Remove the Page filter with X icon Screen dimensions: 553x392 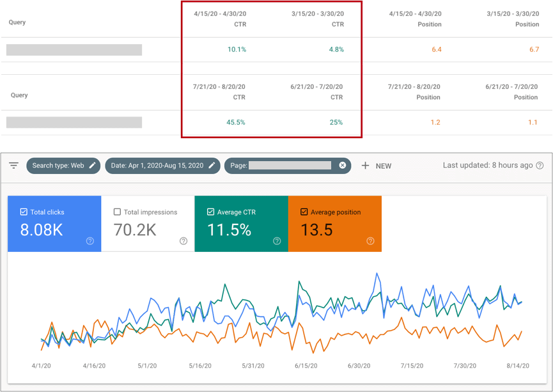342,166
